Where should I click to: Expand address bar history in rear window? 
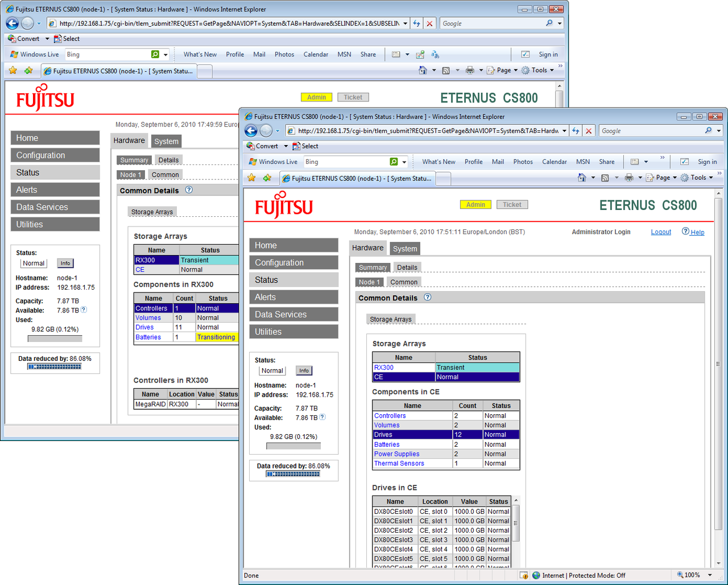tap(405, 23)
